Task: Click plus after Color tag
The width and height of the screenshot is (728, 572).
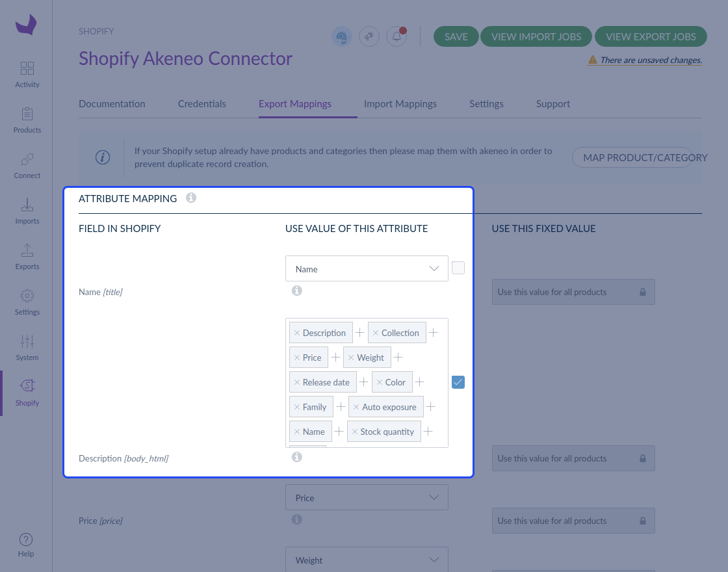Action: 420,382
